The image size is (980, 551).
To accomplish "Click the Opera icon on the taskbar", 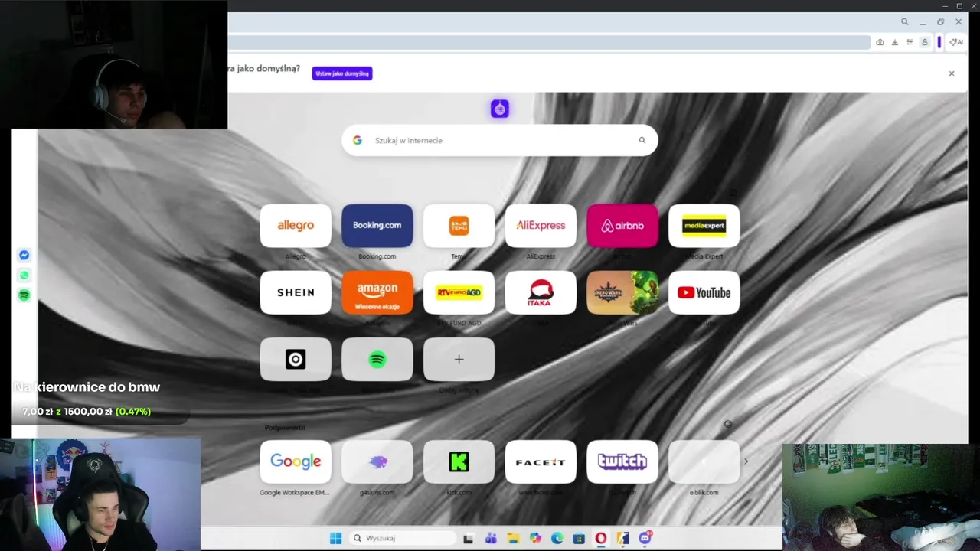I will [601, 539].
